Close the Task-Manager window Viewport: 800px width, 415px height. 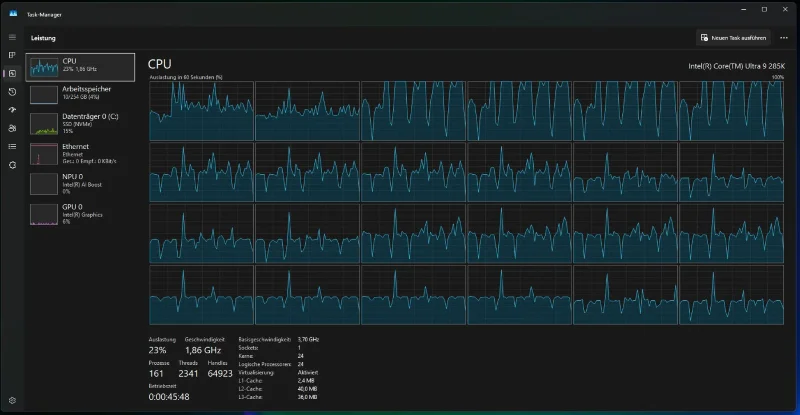(785, 9)
